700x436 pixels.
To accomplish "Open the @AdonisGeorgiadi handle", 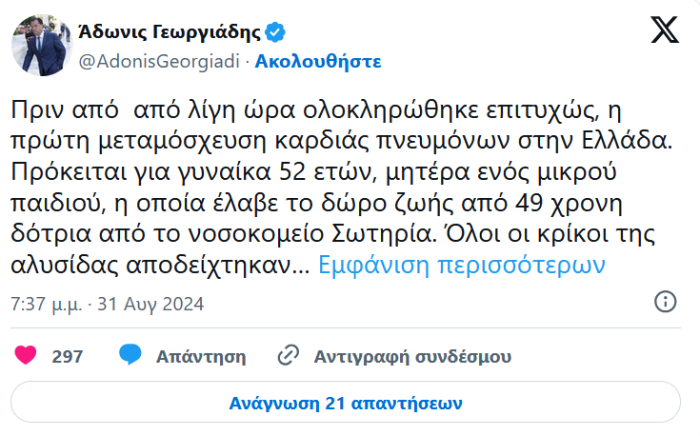I will [x=158, y=61].
